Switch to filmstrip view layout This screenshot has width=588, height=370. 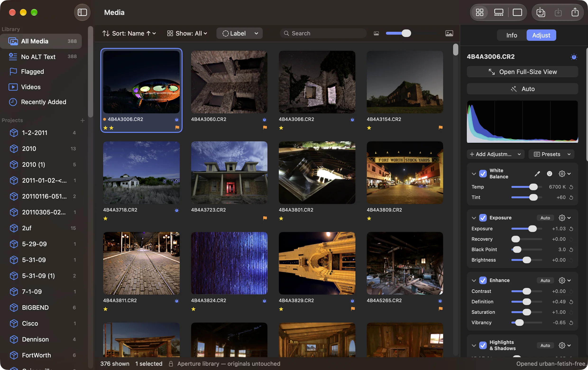tap(498, 12)
